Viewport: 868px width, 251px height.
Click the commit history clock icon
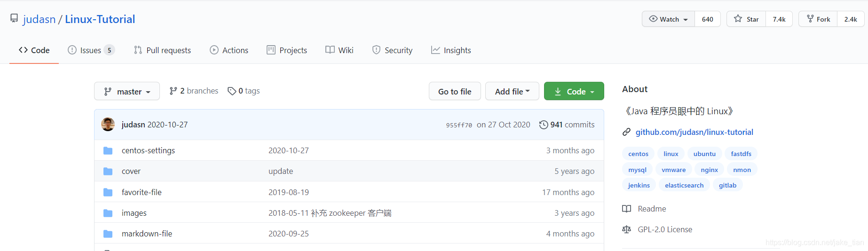544,125
